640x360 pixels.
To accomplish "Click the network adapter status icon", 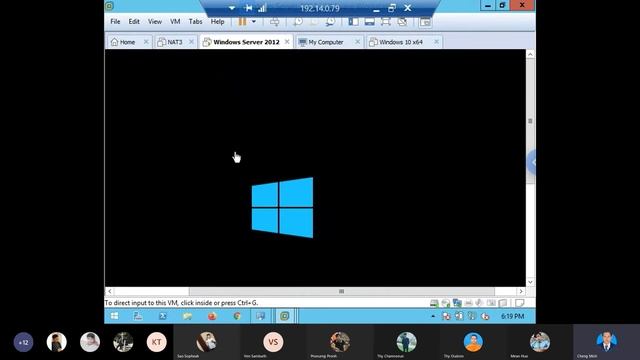I will tap(457, 303).
